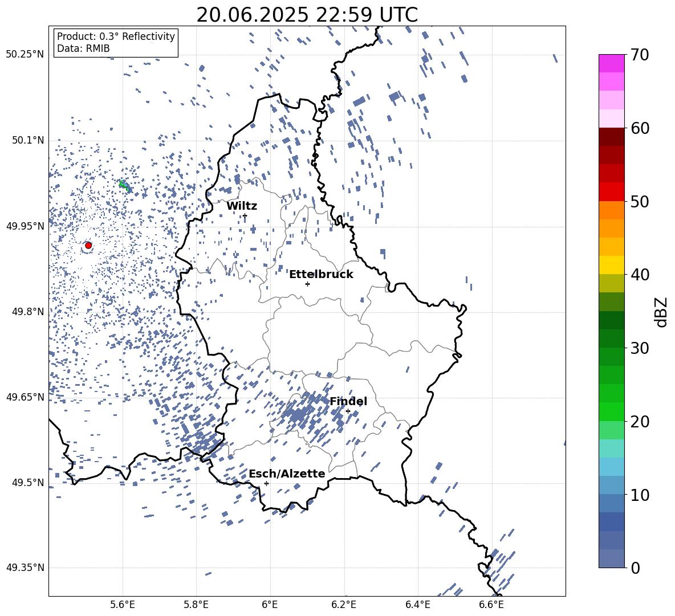Image resolution: width=675 pixels, height=616 pixels.
Task: Click the title 20.06.2025 22:59 UTC
Action: pyautogui.click(x=307, y=15)
